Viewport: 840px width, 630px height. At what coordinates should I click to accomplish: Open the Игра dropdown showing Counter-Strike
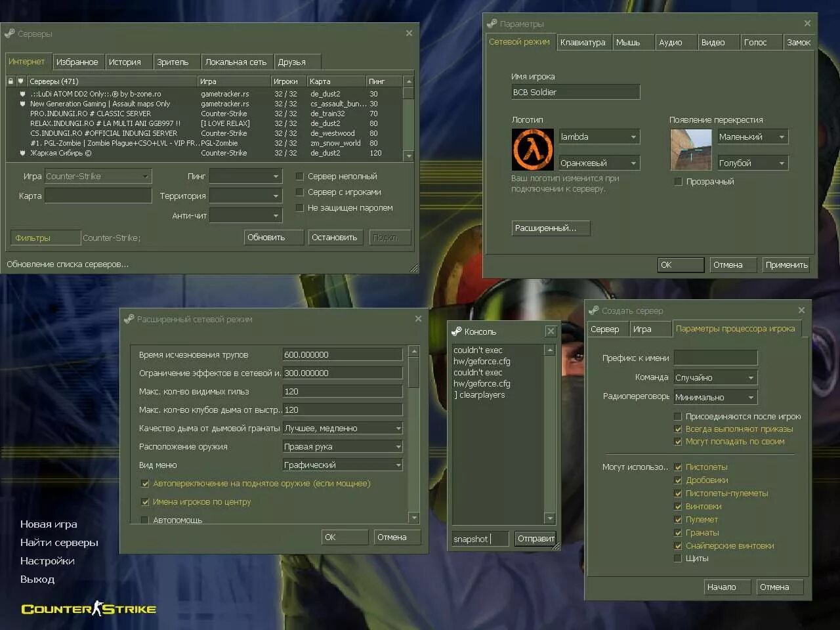click(98, 177)
